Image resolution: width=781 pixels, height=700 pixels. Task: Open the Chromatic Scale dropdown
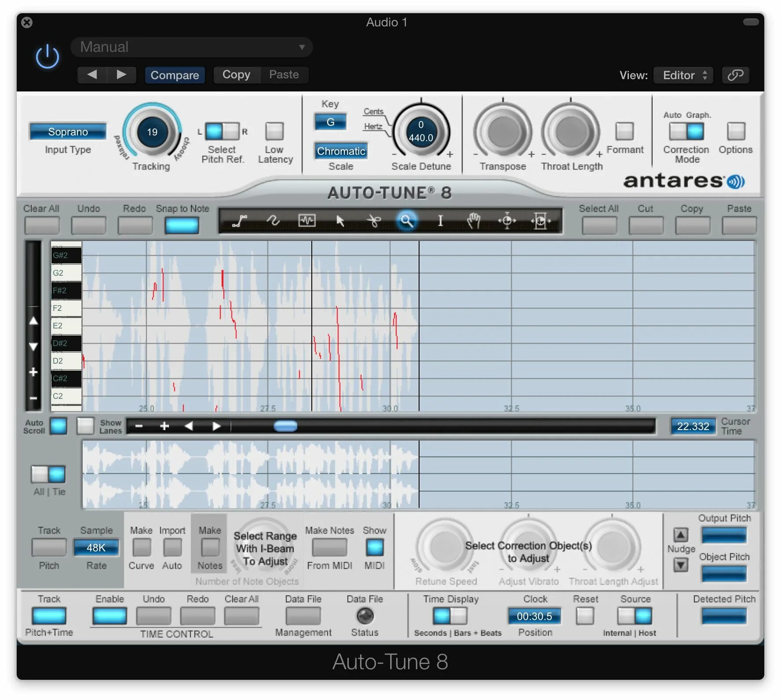(x=341, y=151)
